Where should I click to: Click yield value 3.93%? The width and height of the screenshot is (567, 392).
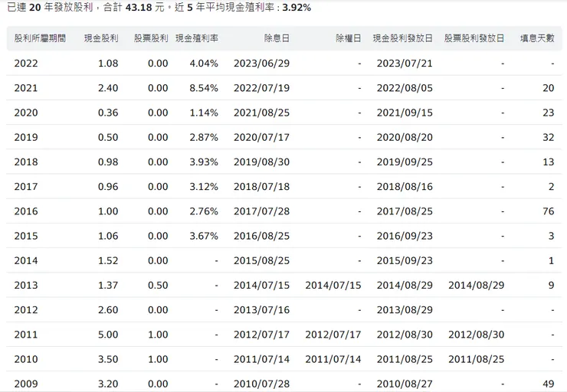(x=204, y=162)
